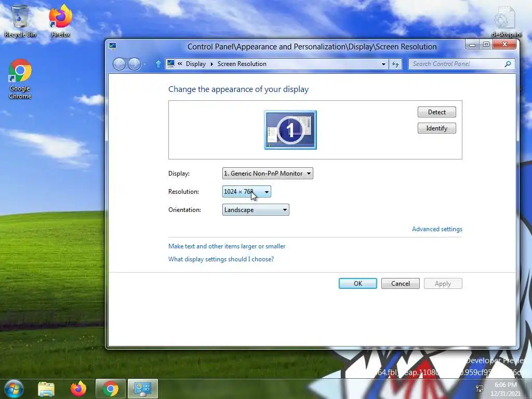Open the Orientation dropdown
The height and width of the screenshot is (399, 532).
point(256,210)
